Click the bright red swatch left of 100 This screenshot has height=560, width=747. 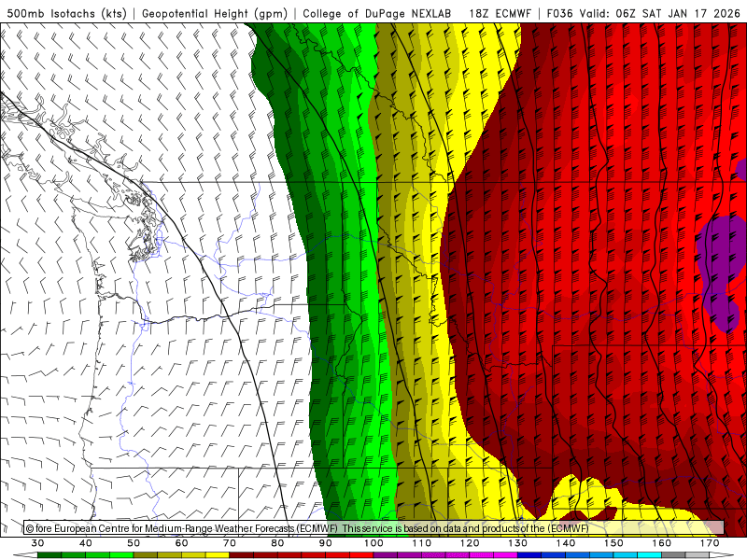pos(362,555)
